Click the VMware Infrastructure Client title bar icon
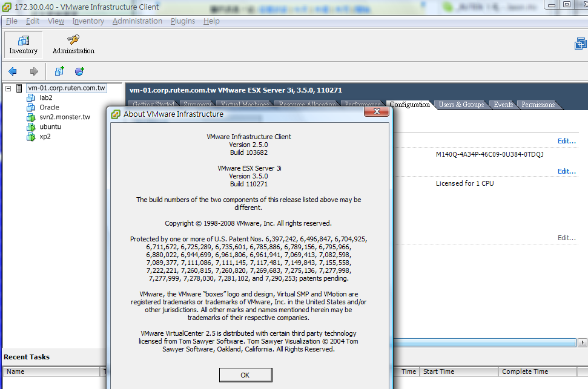The image size is (588, 389). [7, 7]
